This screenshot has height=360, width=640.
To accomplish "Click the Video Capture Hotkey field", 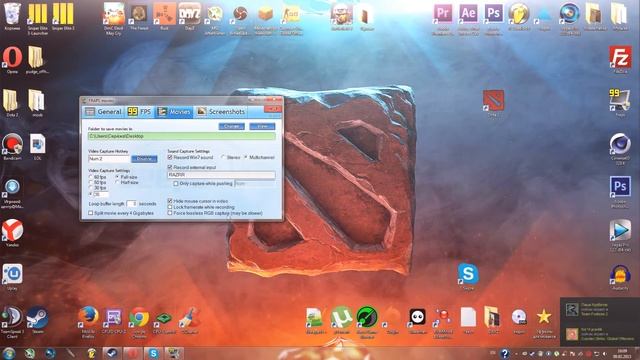I will pyautogui.click(x=109, y=159).
